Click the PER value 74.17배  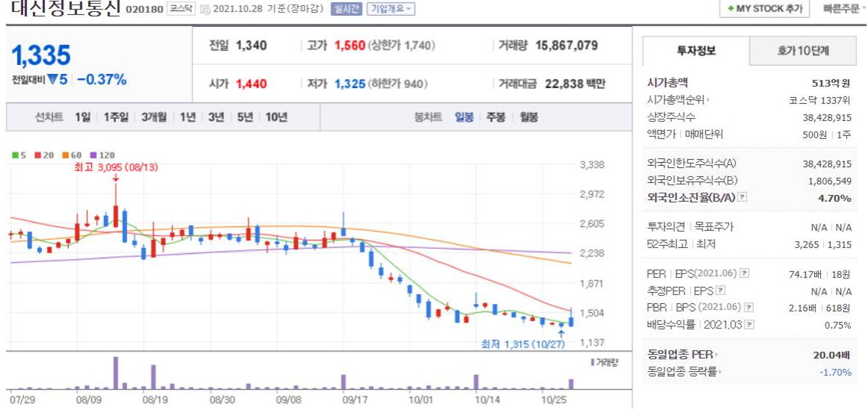click(x=805, y=273)
